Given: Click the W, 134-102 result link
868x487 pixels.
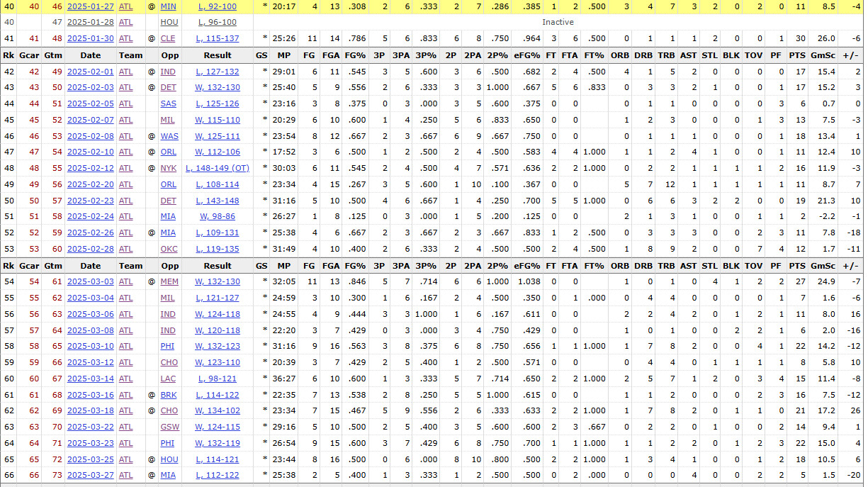Looking at the screenshot, I should (x=217, y=410).
